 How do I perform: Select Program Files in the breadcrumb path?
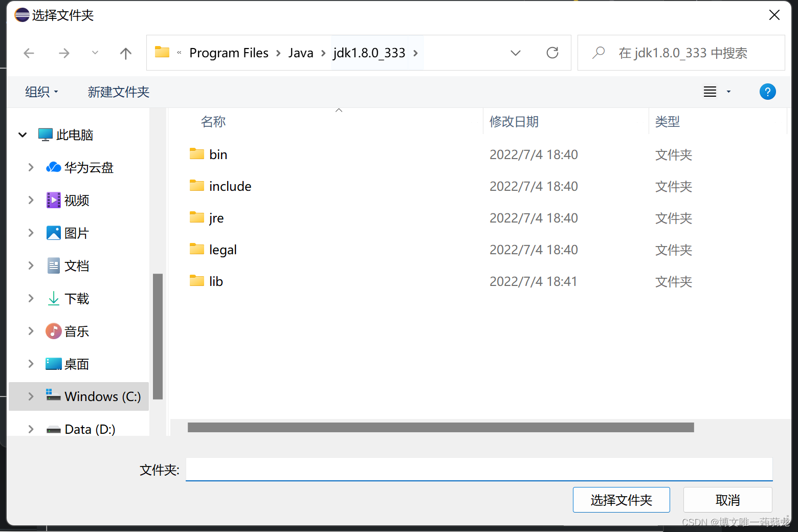229,53
